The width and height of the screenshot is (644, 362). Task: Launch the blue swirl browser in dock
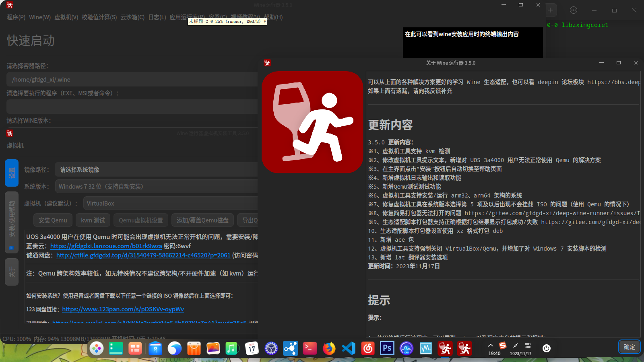click(x=174, y=348)
